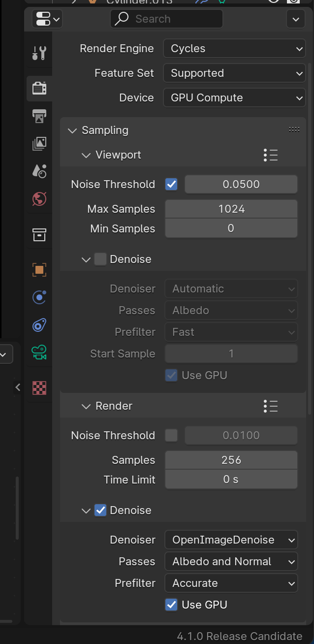Open Scene Properties
This screenshot has height=644, width=314.
click(x=38, y=171)
